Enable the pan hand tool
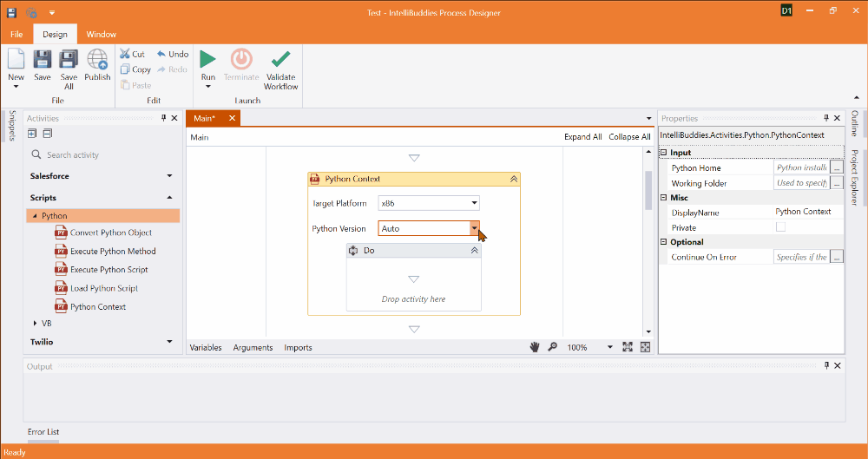Viewport: 868px width, 459px height. 535,347
